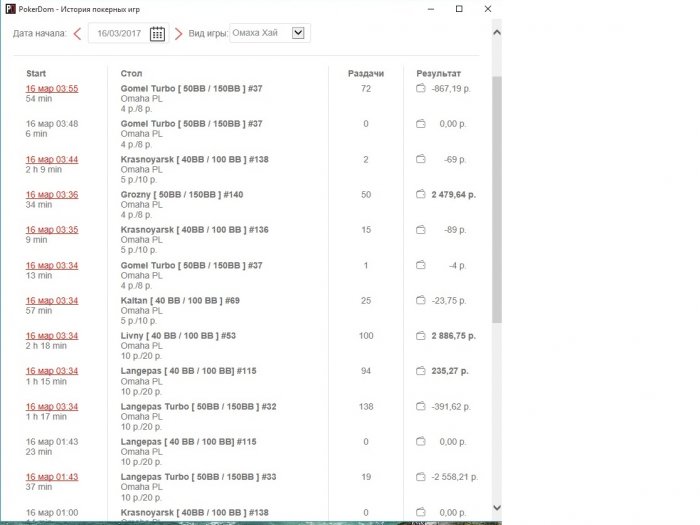700x525 pixels.
Task: Click result value -867,19 р.
Action: (x=451, y=89)
